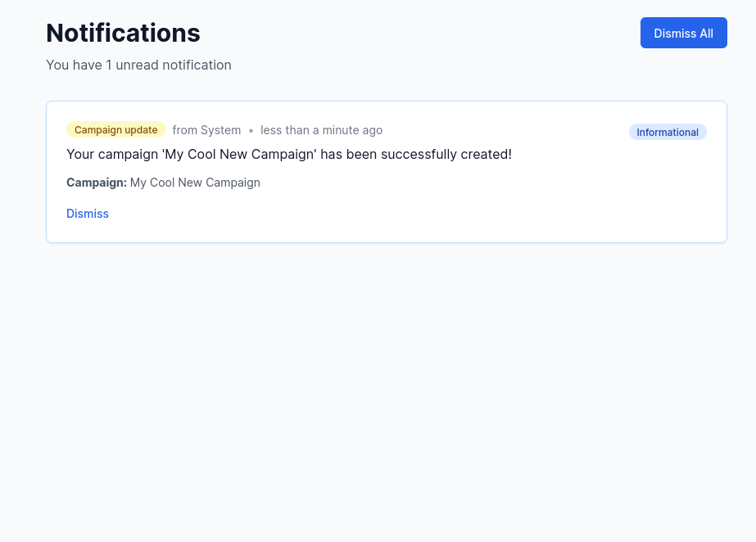The height and width of the screenshot is (542, 756).
Task: Click the quoted campaign name in message
Action: [x=239, y=154]
